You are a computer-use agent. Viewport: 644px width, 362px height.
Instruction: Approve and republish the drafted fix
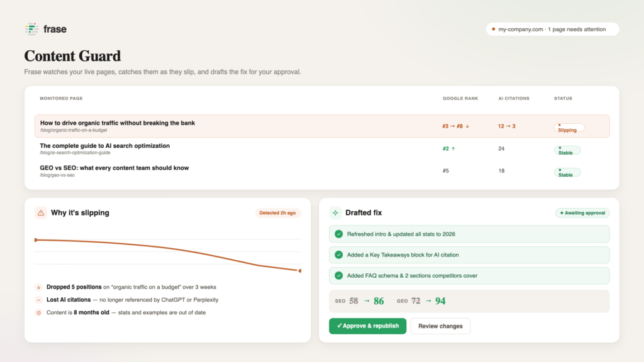pos(367,326)
